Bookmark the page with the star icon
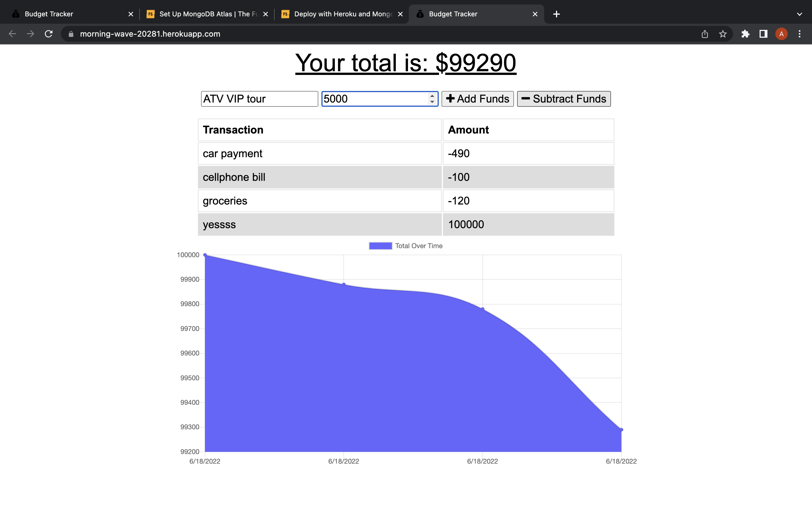 pos(722,34)
